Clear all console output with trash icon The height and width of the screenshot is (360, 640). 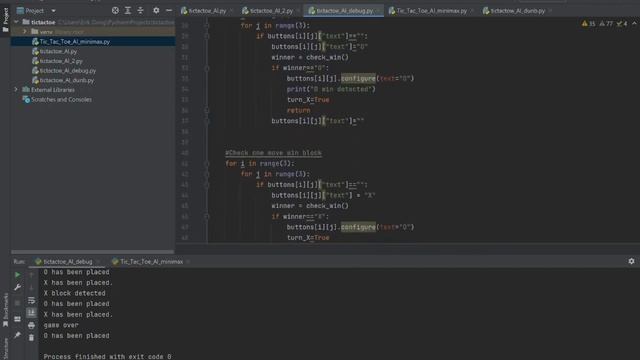pyautogui.click(x=31, y=338)
